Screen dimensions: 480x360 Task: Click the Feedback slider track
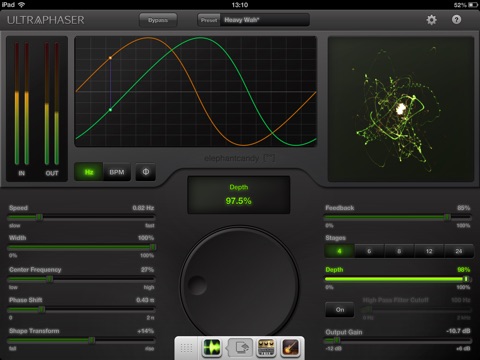click(x=398, y=217)
